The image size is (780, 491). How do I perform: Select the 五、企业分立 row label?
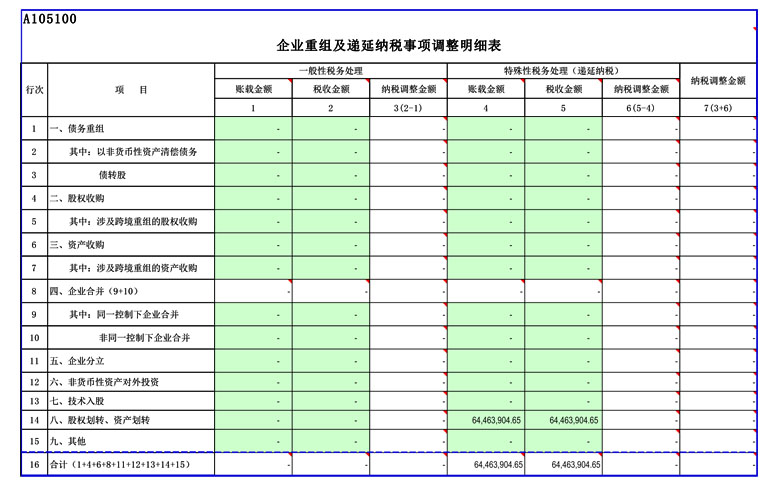tap(130, 361)
